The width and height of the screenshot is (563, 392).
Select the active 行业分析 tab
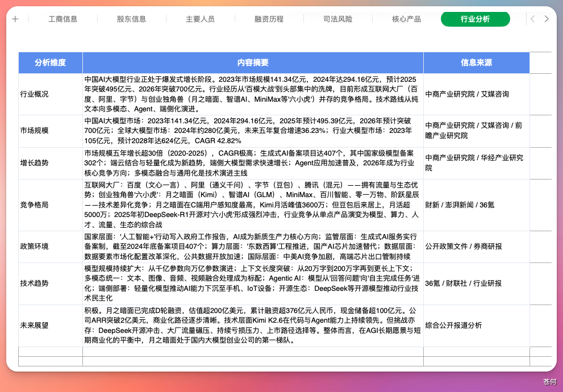pyautogui.click(x=476, y=19)
